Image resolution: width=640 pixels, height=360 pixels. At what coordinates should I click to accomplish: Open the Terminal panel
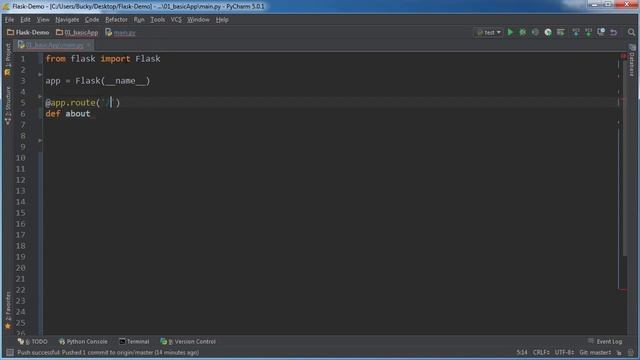click(x=134, y=341)
